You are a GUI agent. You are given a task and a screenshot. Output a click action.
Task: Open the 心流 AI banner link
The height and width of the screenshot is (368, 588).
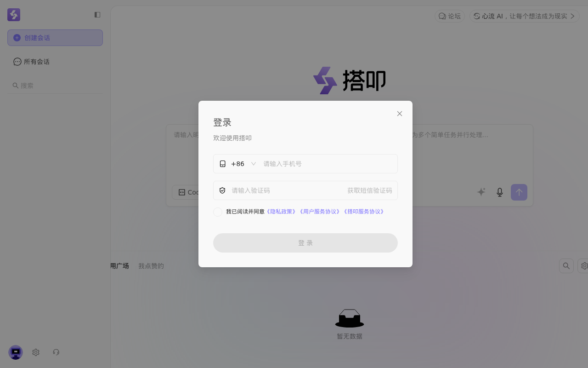click(x=525, y=16)
